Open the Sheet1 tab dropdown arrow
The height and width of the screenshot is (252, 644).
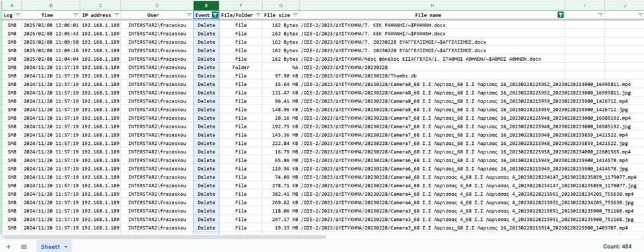point(65,247)
